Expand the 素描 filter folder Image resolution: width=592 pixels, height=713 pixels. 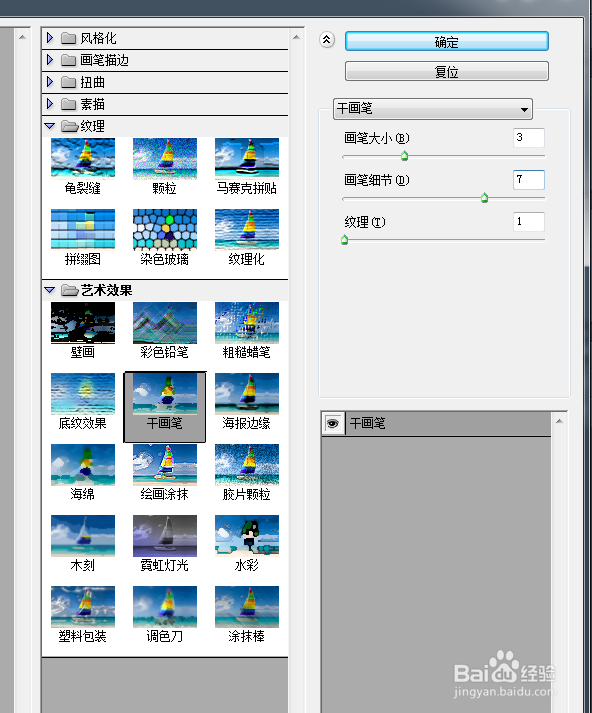point(50,104)
